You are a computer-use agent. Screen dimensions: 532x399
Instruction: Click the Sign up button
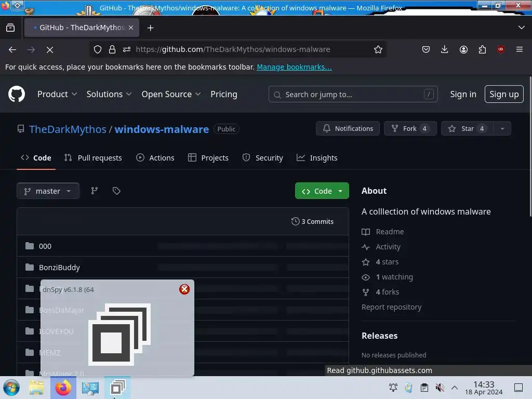[x=504, y=94]
